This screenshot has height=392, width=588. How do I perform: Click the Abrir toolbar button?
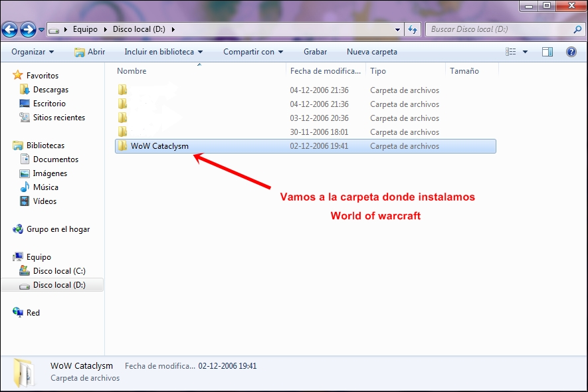tap(90, 52)
